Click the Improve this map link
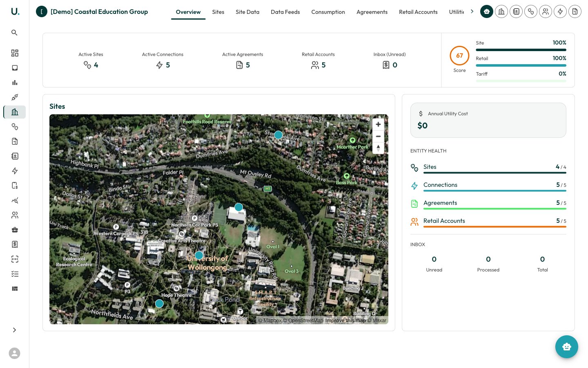The height and width of the screenshot is (368, 588). click(345, 321)
